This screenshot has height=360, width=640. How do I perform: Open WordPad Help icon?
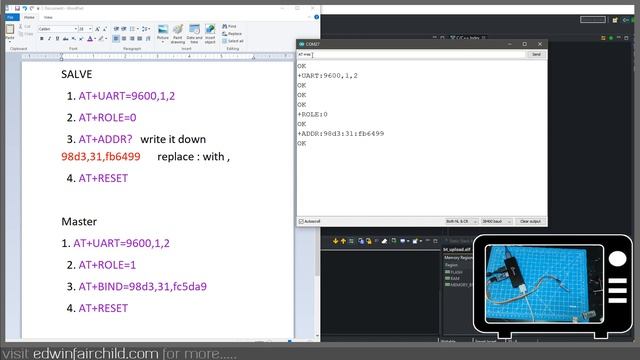[316, 17]
